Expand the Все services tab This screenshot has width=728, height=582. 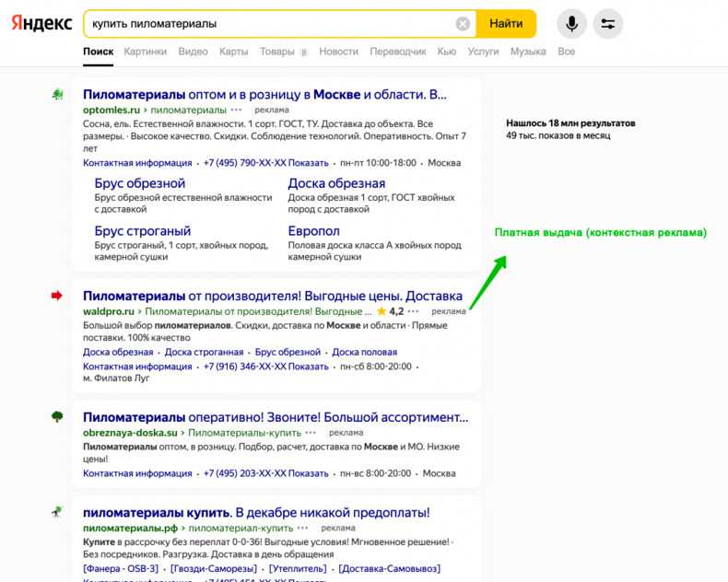tap(567, 52)
